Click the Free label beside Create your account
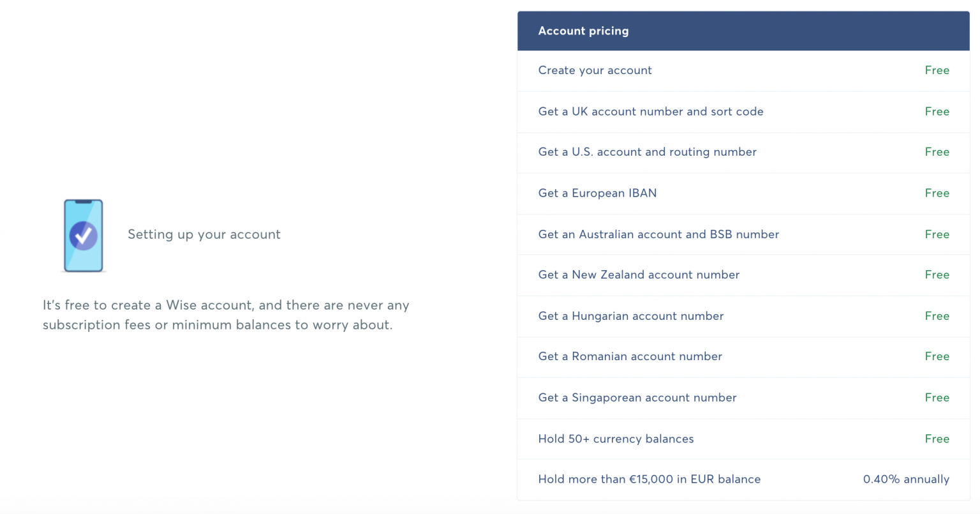Viewport: 980px width, 514px height. pyautogui.click(x=937, y=70)
